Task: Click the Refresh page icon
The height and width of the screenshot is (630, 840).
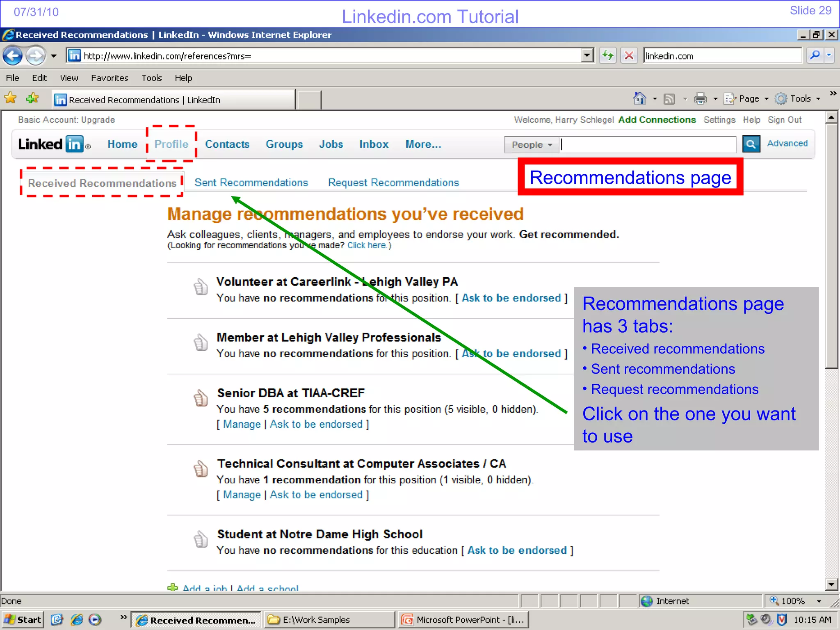Action: (x=607, y=55)
